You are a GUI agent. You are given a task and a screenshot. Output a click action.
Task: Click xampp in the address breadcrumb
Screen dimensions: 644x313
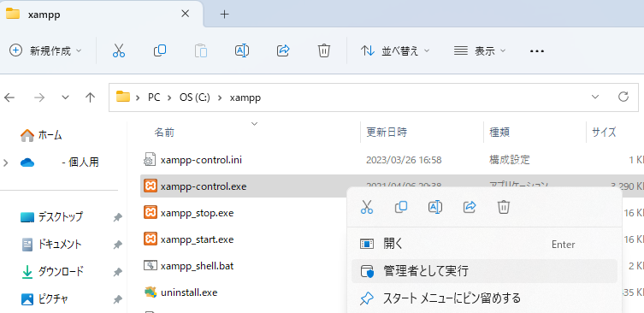point(245,97)
